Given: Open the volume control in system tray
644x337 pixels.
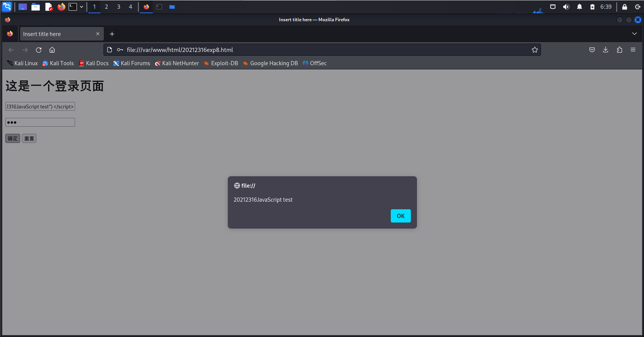Looking at the screenshot, I should tap(566, 7).
